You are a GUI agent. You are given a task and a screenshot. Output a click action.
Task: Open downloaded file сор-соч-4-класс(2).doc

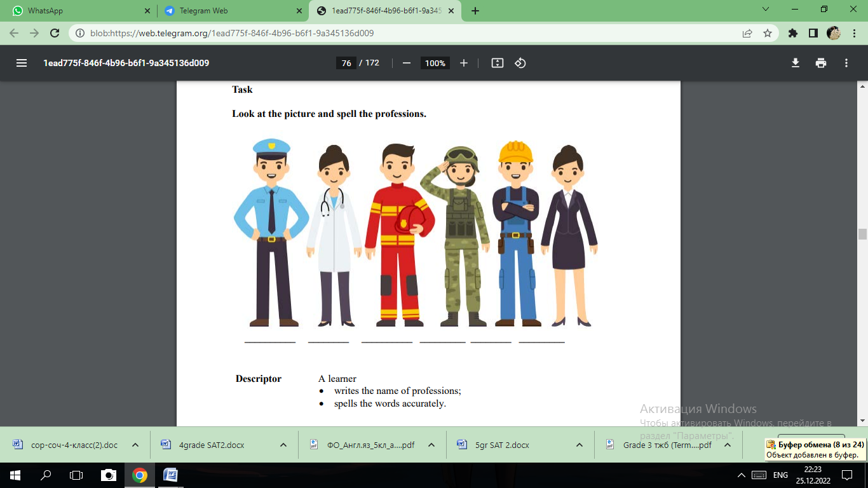(x=74, y=445)
